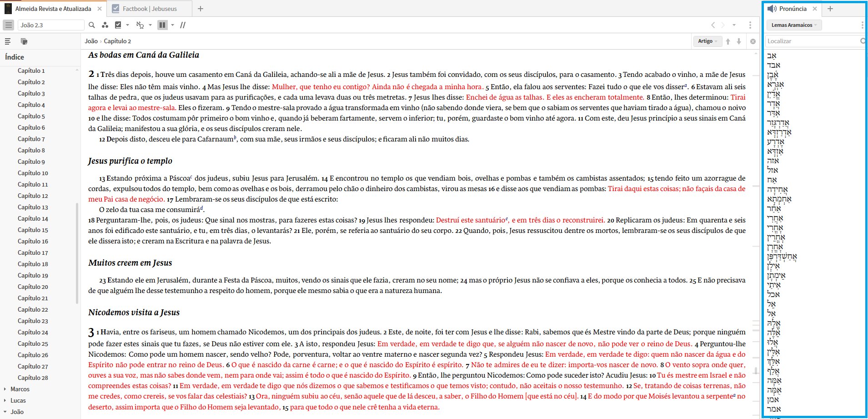Open dropdown arrow beside interlinear icon
Viewport: 868px width, 419px height.
150,25
